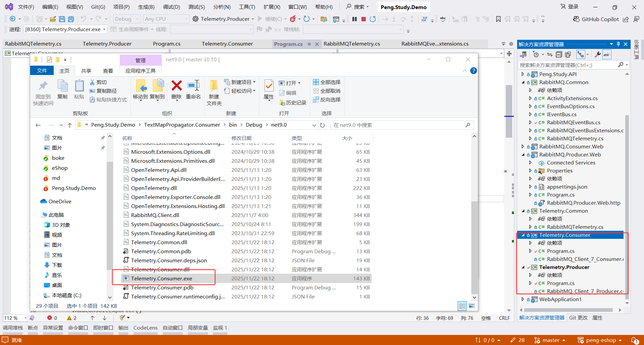Click the Restart debugging icon
Screen dimensions: 644x345
[x=373, y=19]
